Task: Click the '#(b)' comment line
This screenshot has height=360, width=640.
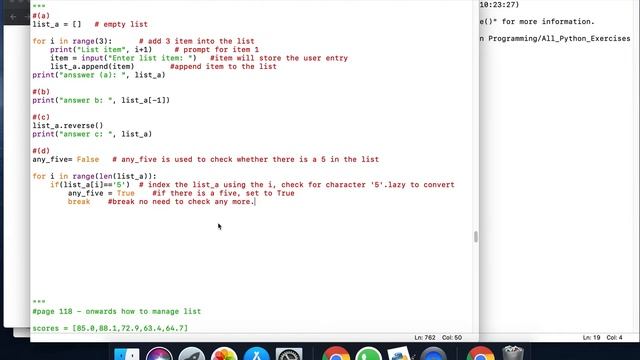Action: coord(41,92)
